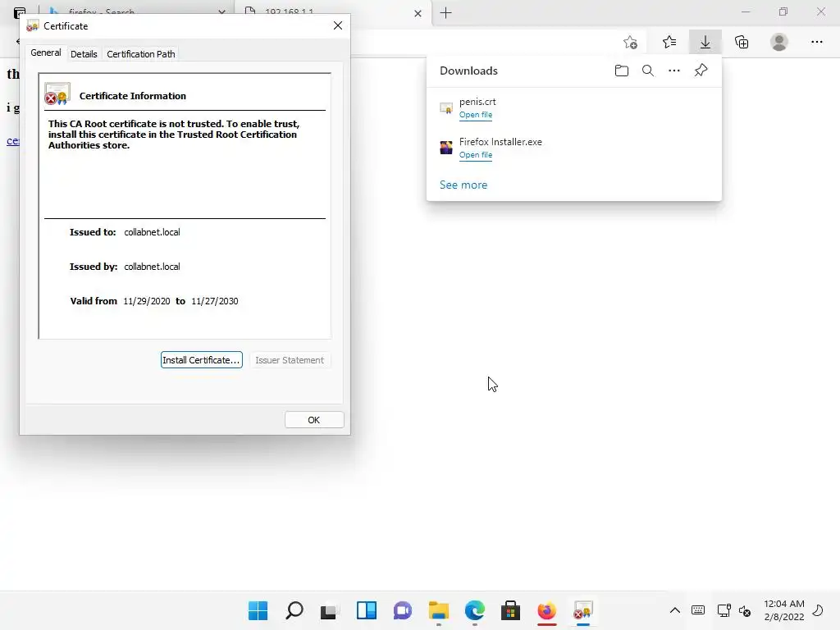The height and width of the screenshot is (630, 840).
Task: Open Task View on the taskbar
Action: point(330,610)
